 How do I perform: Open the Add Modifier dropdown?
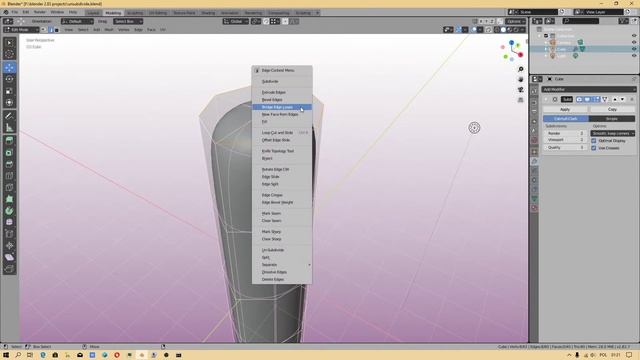pos(589,89)
